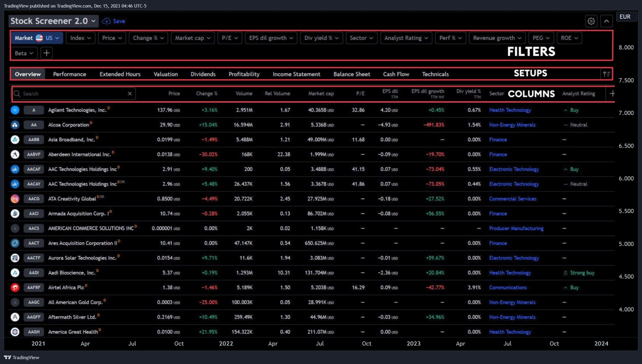
Task: Open the Market US filter dropdown
Action: click(x=37, y=38)
